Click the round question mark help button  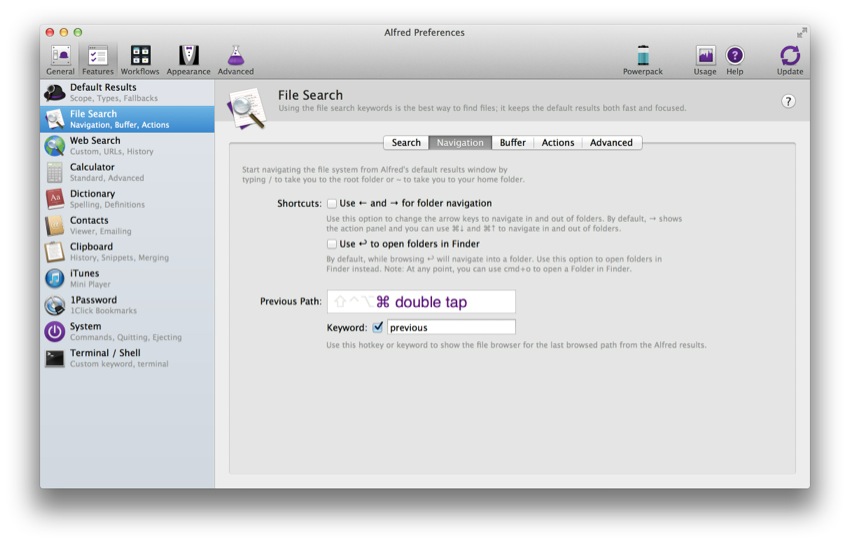click(x=788, y=101)
